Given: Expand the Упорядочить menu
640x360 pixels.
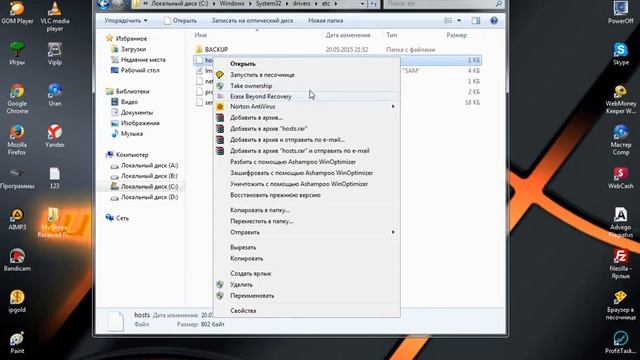Looking at the screenshot, I should point(126,20).
